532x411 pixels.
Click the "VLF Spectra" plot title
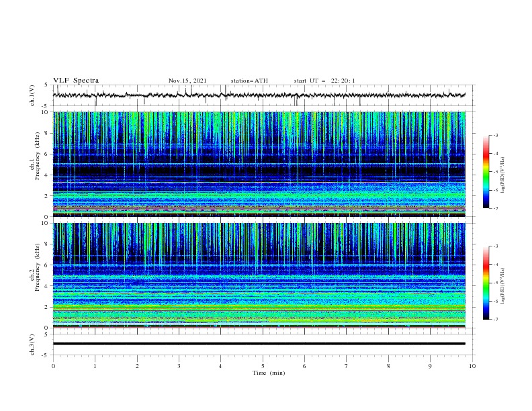76,81
